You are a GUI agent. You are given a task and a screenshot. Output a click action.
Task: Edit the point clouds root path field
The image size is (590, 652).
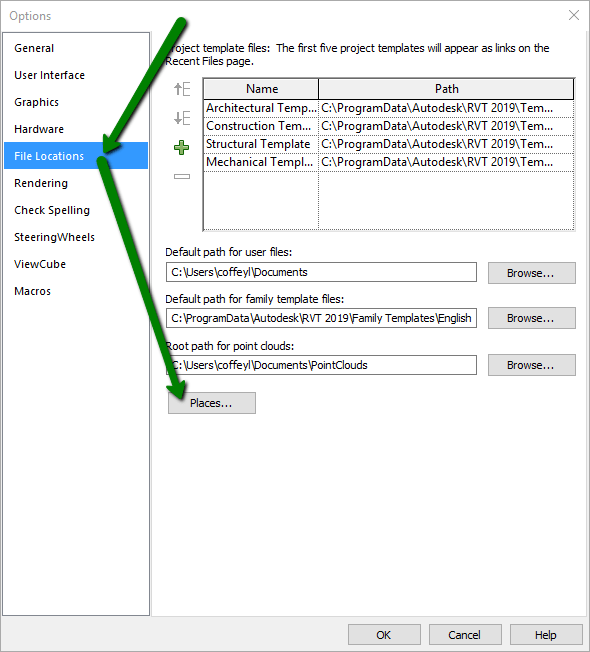coord(321,365)
